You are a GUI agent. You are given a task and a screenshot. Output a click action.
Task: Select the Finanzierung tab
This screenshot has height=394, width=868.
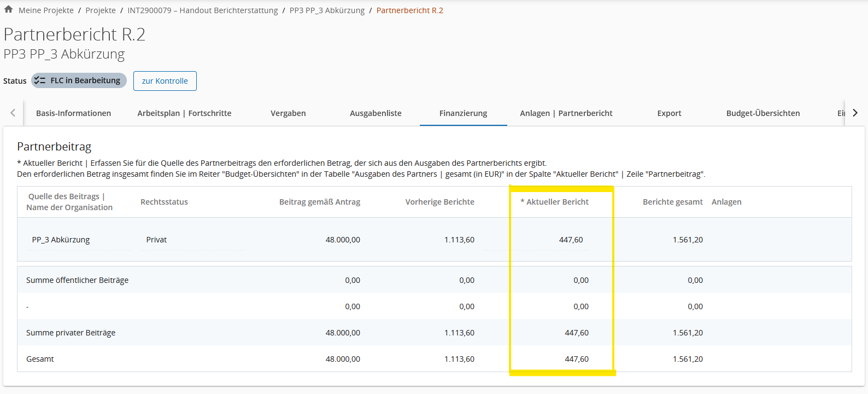click(x=463, y=113)
